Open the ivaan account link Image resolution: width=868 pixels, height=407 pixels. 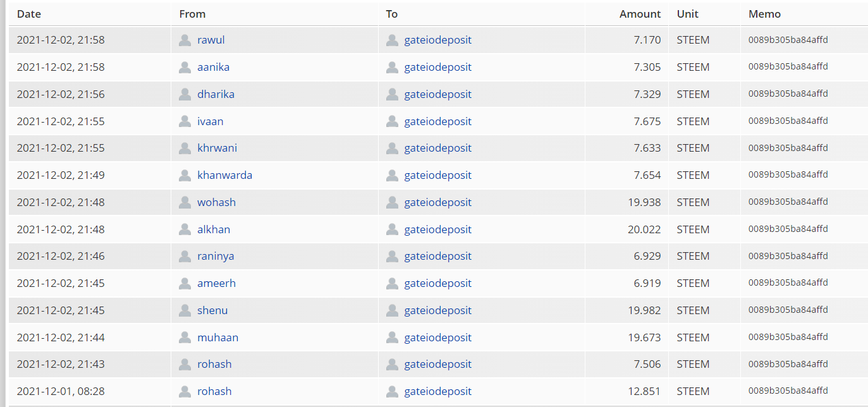coord(210,121)
